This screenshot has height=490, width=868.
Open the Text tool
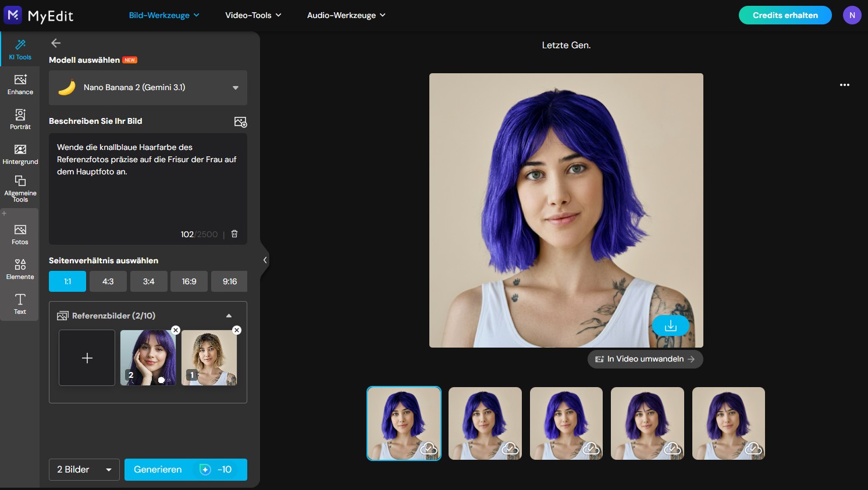point(20,303)
